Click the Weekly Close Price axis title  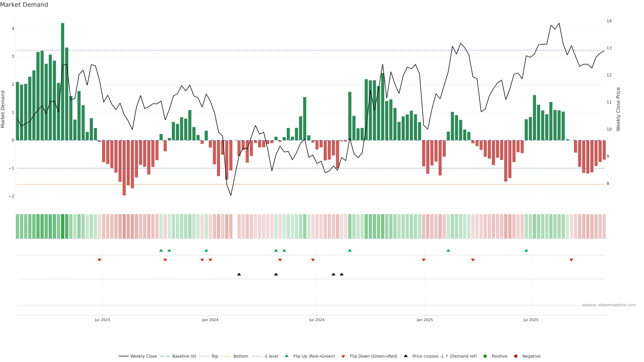tap(618, 109)
